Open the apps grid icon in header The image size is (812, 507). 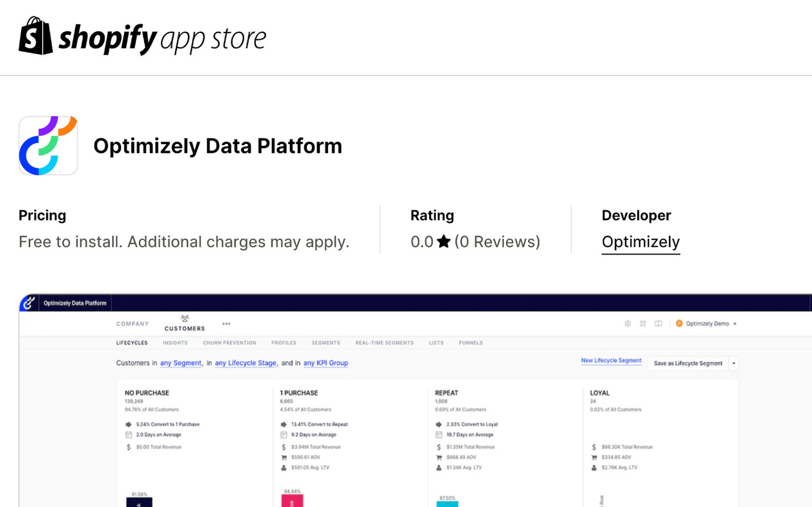pos(643,324)
